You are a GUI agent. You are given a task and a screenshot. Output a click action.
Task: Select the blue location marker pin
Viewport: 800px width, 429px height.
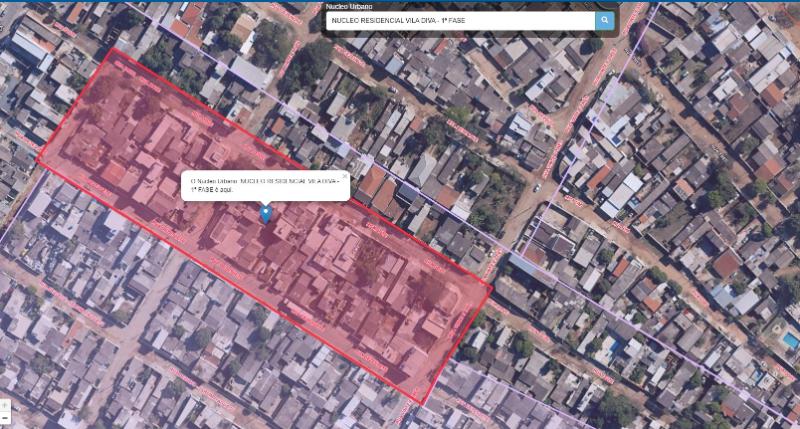(265, 213)
